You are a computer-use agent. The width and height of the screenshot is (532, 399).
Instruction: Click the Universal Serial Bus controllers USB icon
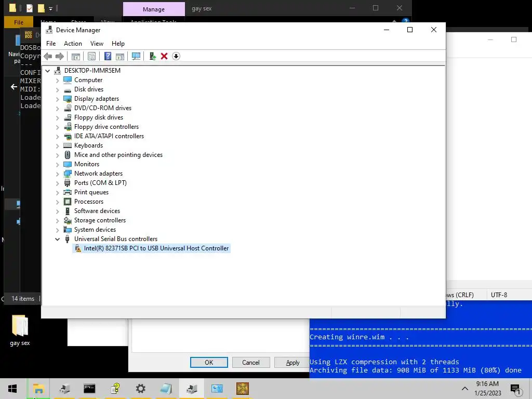tap(68, 239)
